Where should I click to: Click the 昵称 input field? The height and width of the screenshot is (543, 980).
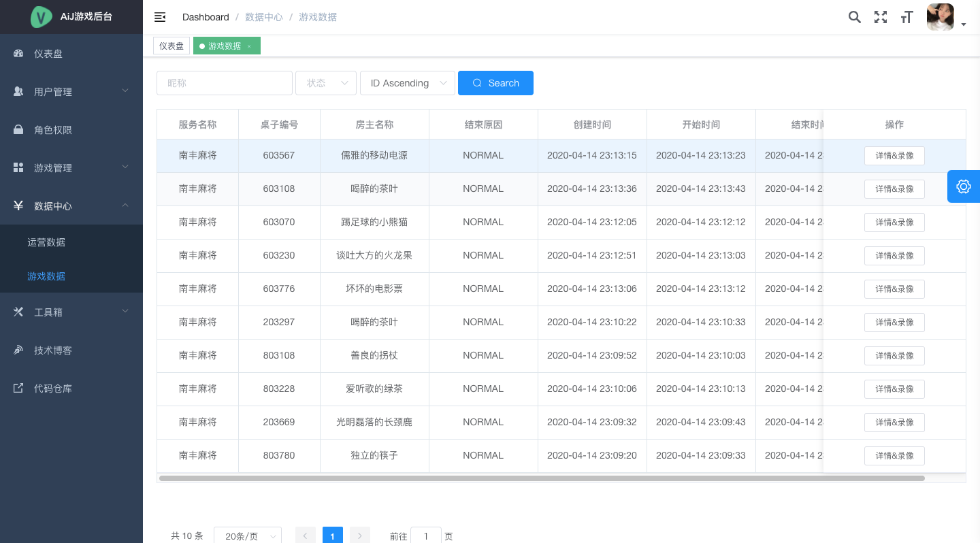click(225, 83)
